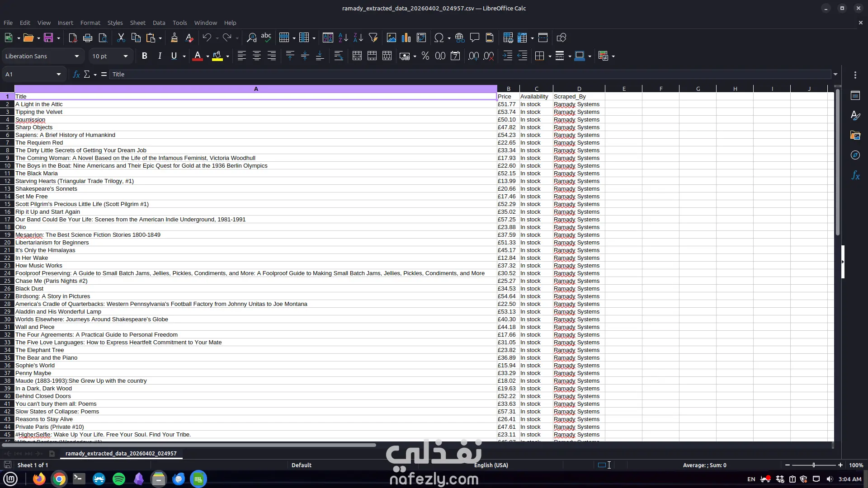Image resolution: width=868 pixels, height=488 pixels.
Task: Clear direct formatting from selection
Action: [189, 38]
